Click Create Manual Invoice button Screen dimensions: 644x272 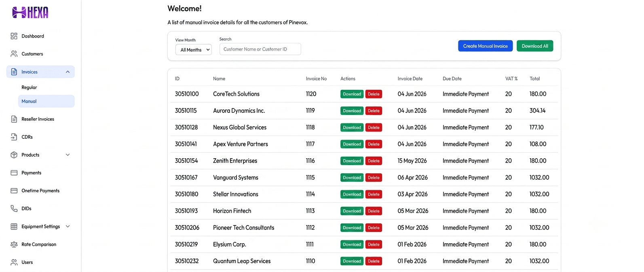(x=485, y=46)
